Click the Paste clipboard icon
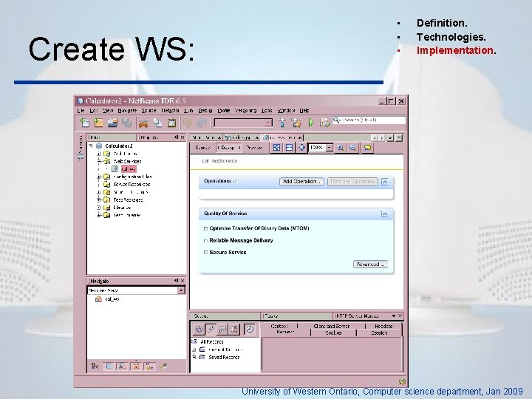532x399 pixels. point(171,123)
